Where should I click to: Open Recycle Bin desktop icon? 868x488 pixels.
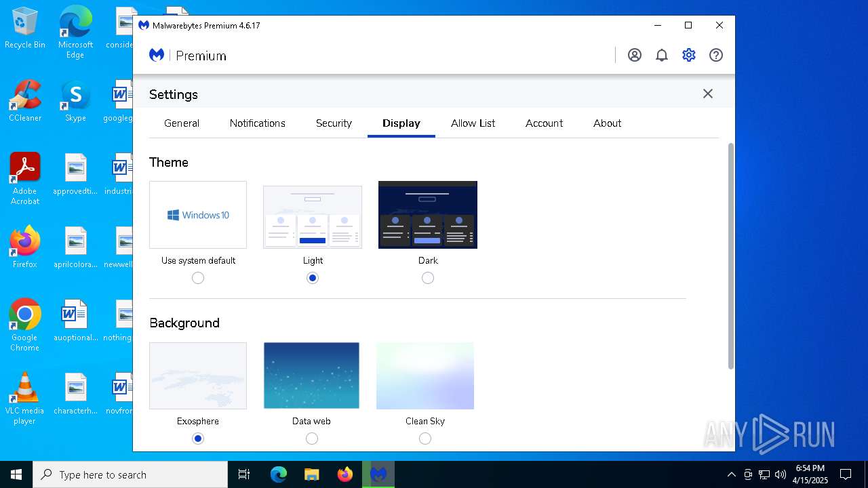point(25,28)
